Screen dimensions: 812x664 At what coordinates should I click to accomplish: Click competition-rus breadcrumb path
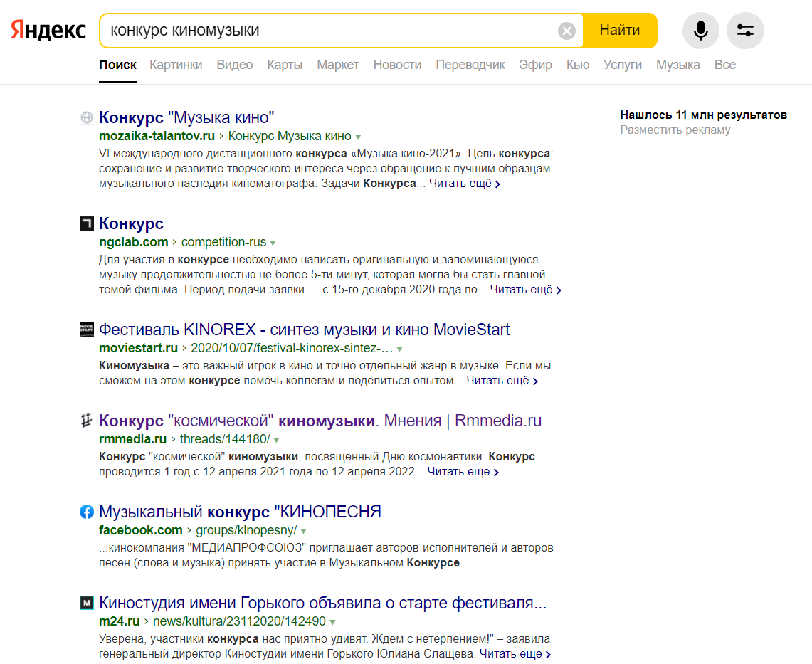(x=223, y=242)
